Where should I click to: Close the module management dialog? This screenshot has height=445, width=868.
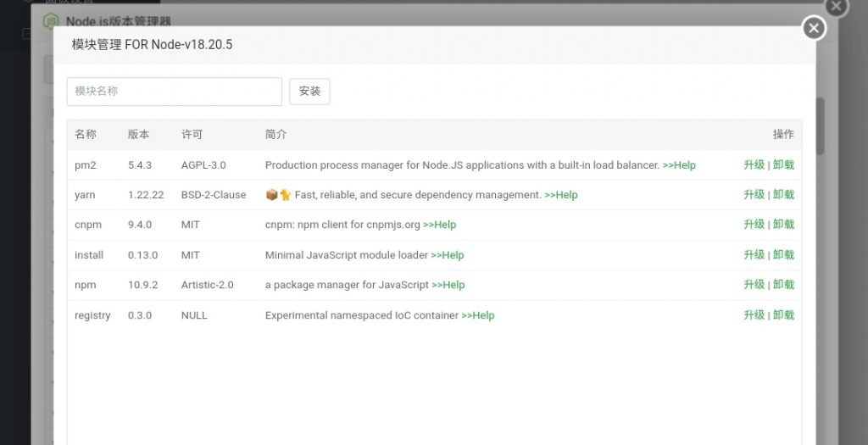(814, 29)
